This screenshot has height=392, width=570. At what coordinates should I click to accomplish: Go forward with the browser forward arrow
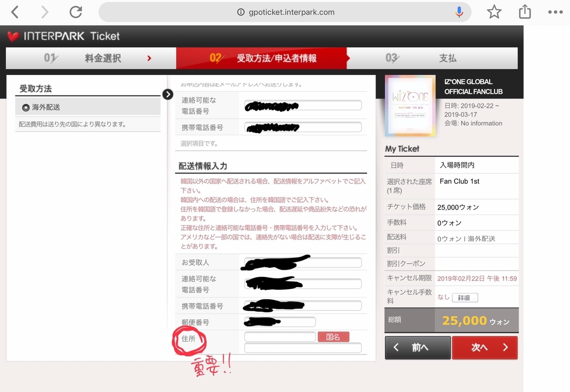[45, 12]
